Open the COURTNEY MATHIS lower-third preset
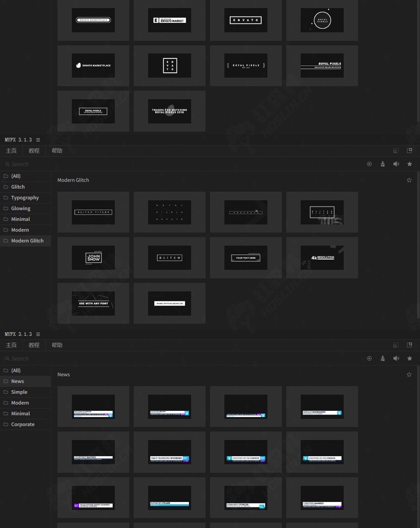Viewport: 420px width, 528px height. [x=93, y=452]
